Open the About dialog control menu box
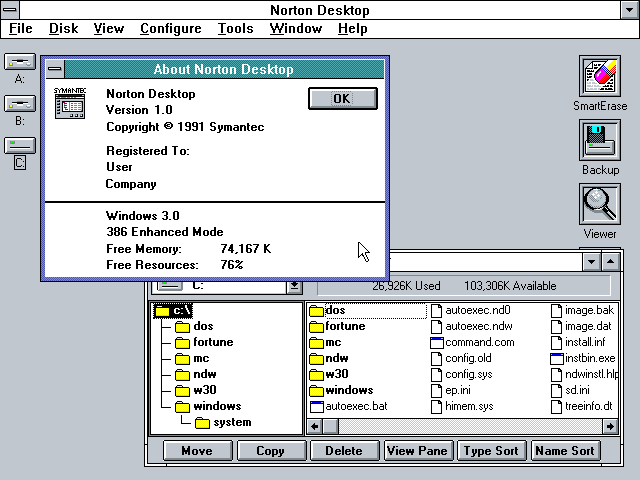 click(x=54, y=69)
